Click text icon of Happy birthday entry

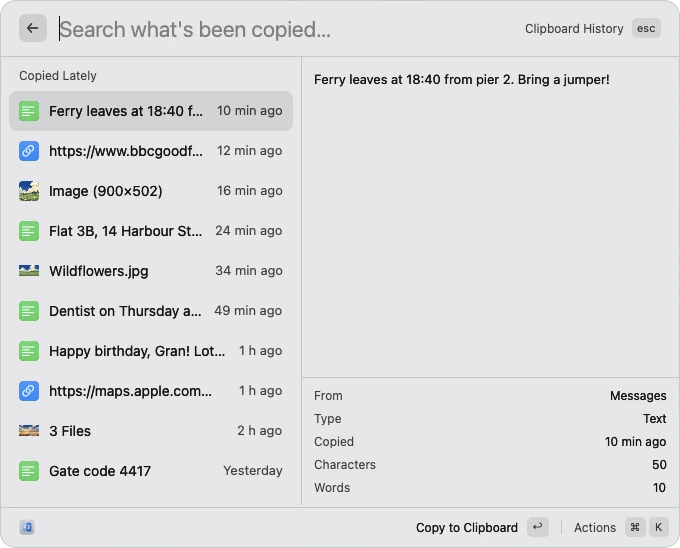[29, 351]
